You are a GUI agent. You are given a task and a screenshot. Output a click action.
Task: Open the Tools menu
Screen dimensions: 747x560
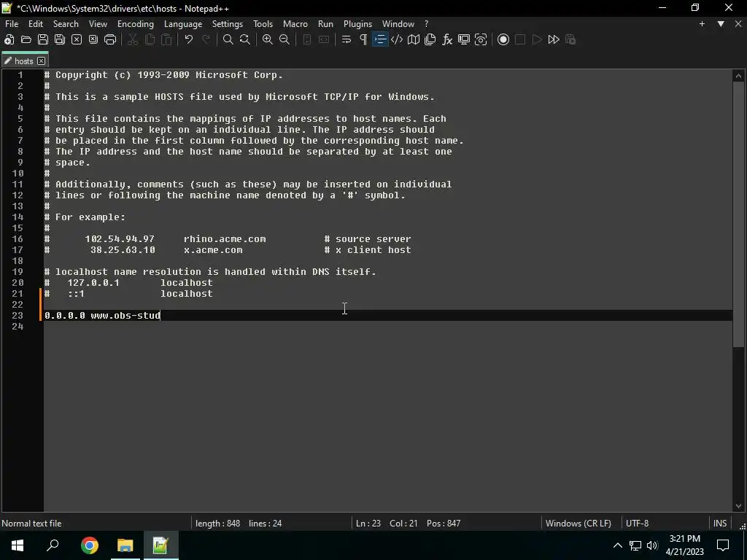tap(263, 24)
